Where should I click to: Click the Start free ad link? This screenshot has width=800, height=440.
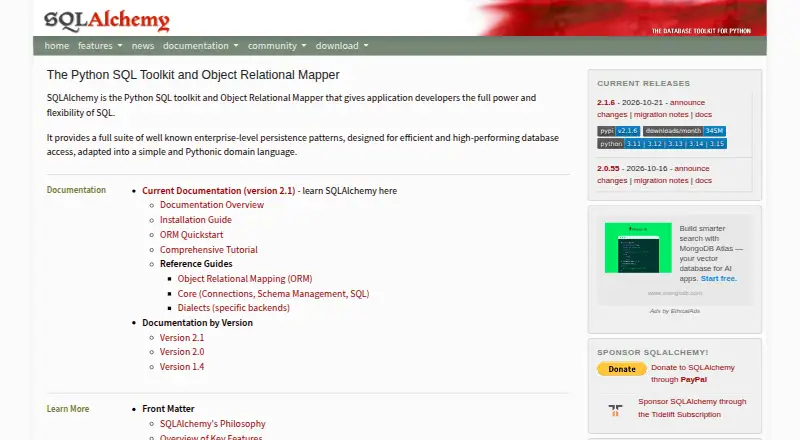click(718, 279)
